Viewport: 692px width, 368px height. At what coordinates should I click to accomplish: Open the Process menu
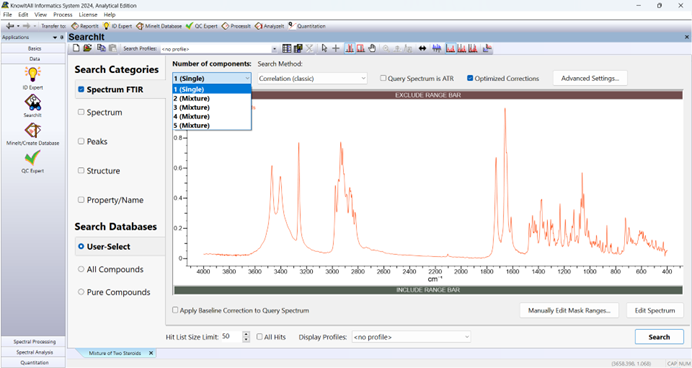point(63,15)
